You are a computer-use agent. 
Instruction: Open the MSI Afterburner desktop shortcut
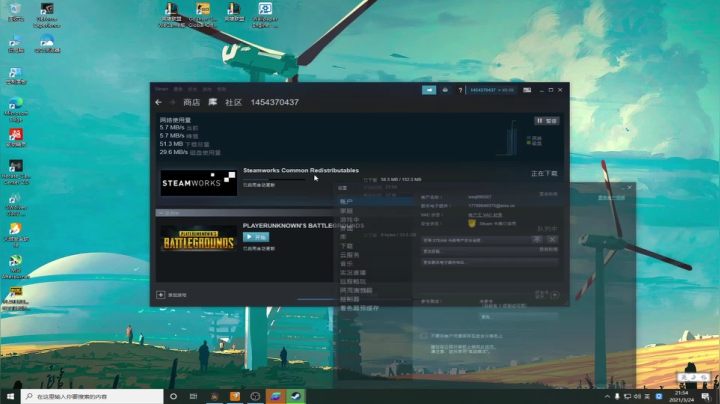tap(16, 267)
